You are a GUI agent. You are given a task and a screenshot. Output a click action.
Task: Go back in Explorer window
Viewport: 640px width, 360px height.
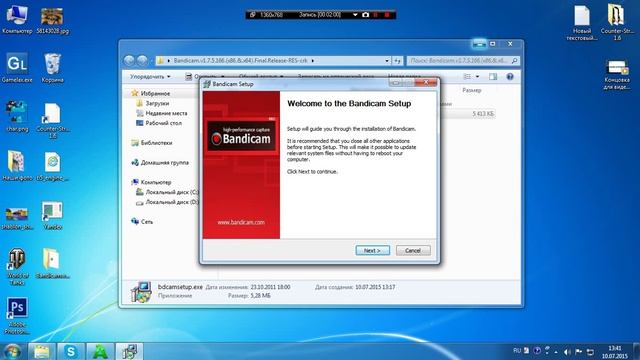129,60
